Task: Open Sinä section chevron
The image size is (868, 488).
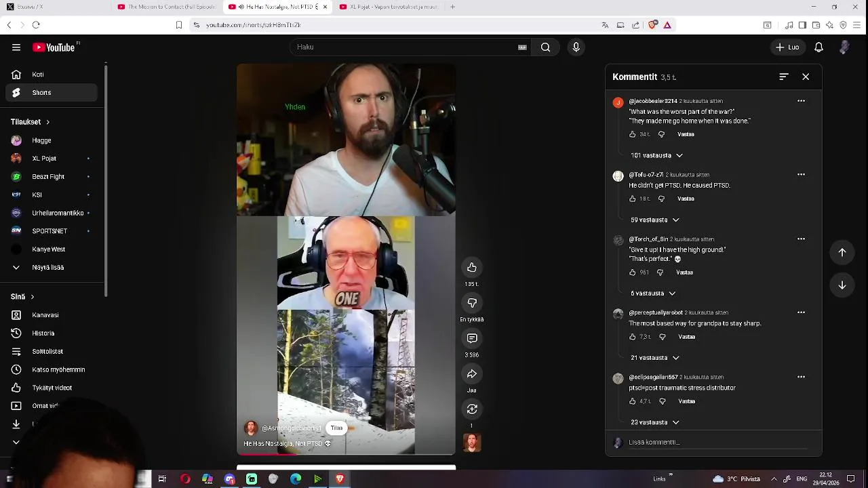Action: pyautogui.click(x=32, y=297)
